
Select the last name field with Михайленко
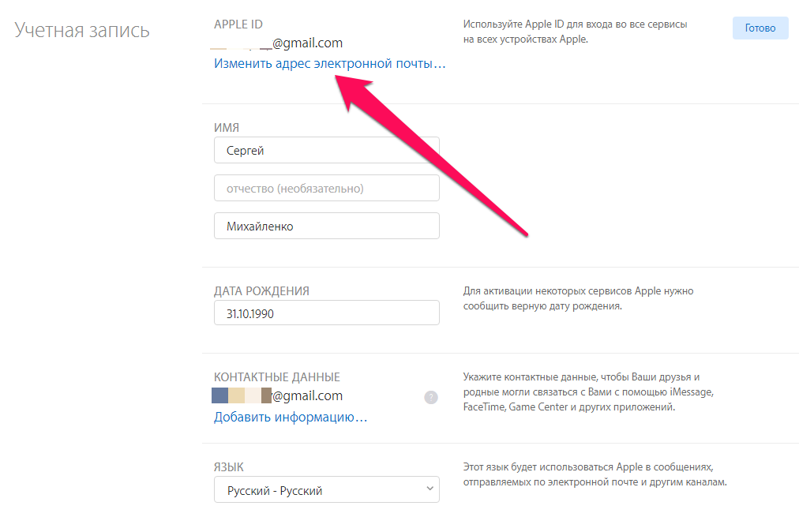click(326, 226)
